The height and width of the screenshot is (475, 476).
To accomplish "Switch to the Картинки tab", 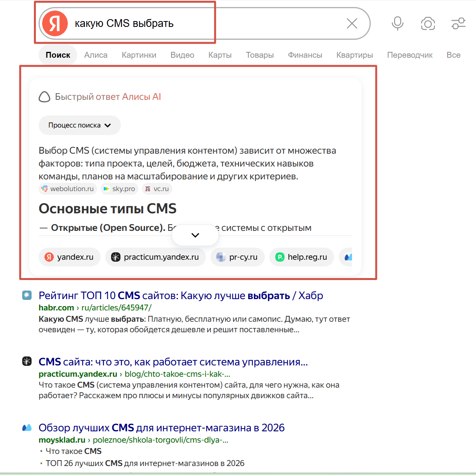I will pyautogui.click(x=139, y=55).
